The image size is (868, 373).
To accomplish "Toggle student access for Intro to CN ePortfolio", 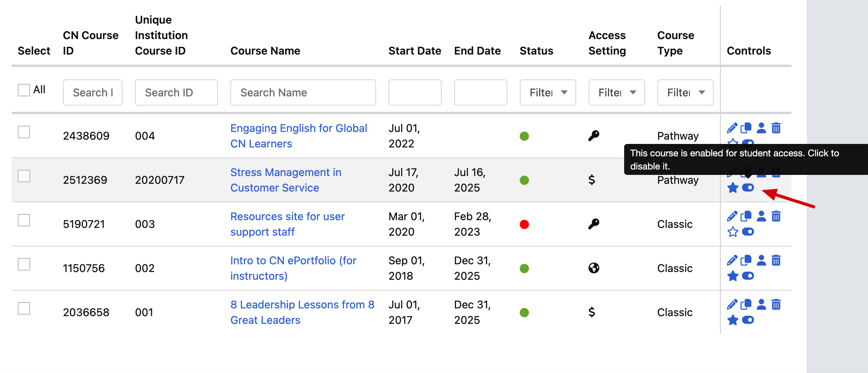I will (x=748, y=276).
